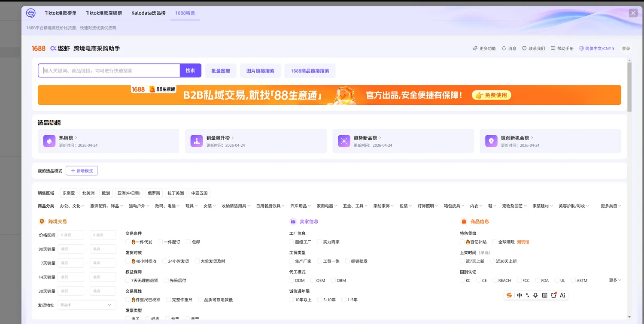This screenshot has width=644, height=324.
Task: Click the 更多功能 puzzle icon
Action: (x=475, y=48)
